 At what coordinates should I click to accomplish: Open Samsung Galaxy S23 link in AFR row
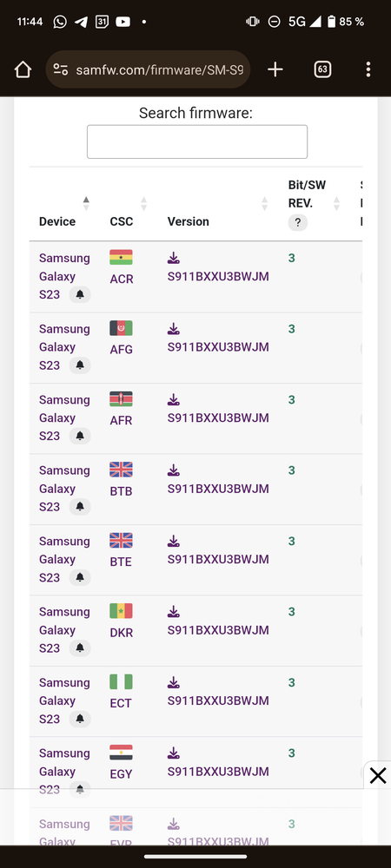point(64,418)
